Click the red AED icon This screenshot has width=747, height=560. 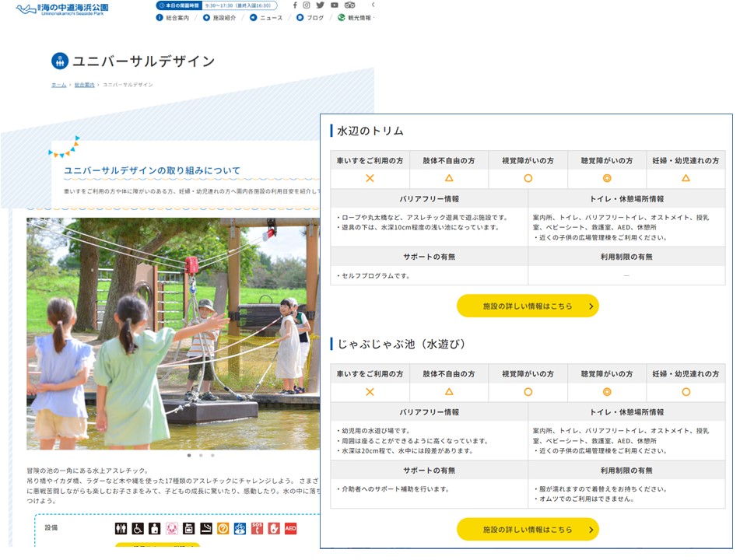[290, 528]
